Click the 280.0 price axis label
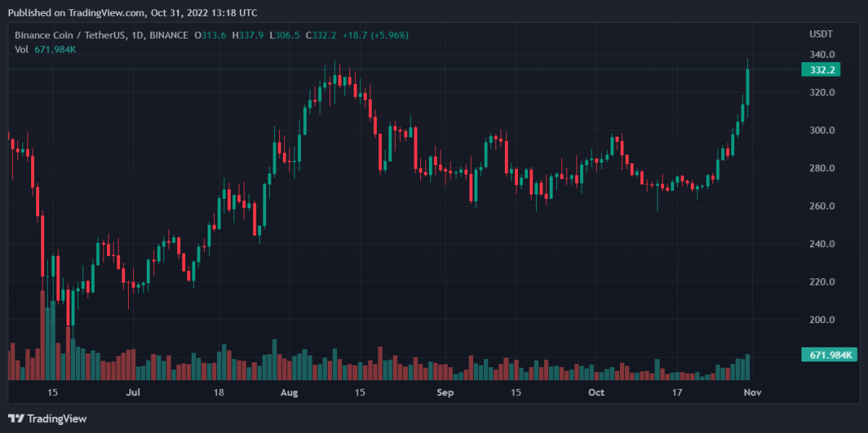The height and width of the screenshot is (433, 868). point(822,168)
